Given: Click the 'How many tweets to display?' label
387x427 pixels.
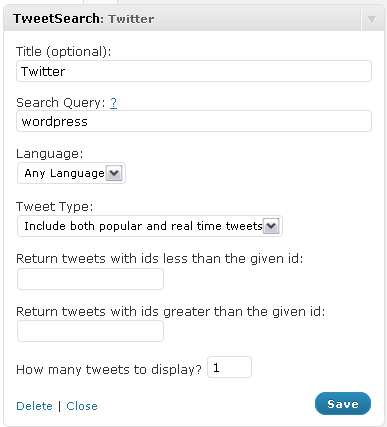Looking at the screenshot, I should [109, 369].
